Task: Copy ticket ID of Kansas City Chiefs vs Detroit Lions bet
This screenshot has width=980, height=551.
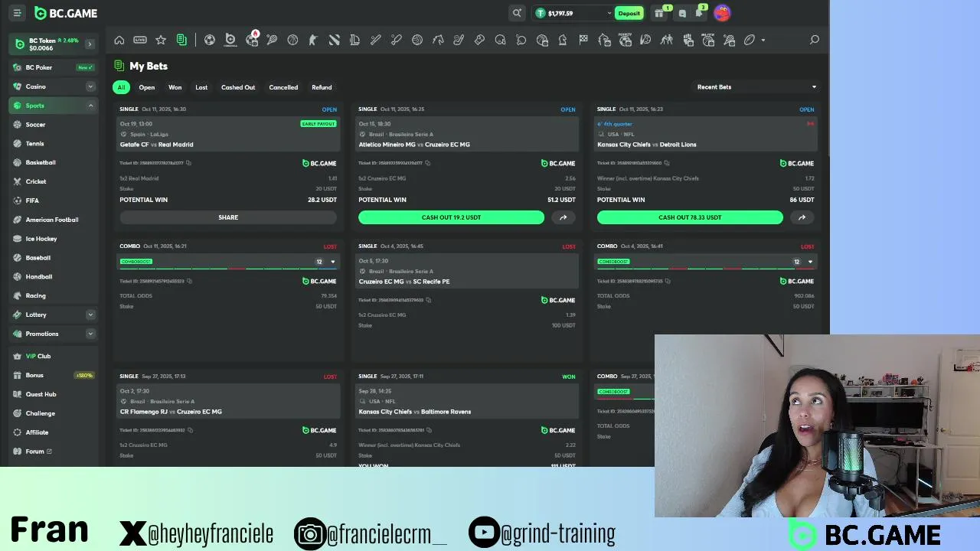Action: tap(667, 163)
